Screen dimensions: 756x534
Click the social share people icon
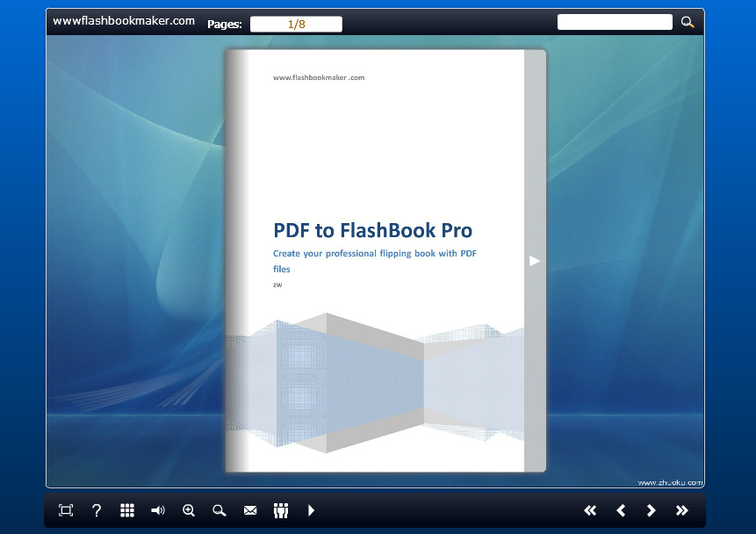click(x=281, y=510)
